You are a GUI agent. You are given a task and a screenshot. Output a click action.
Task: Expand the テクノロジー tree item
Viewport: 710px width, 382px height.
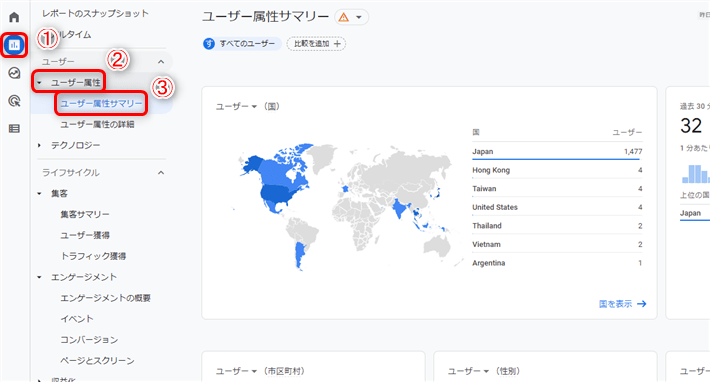coord(39,145)
